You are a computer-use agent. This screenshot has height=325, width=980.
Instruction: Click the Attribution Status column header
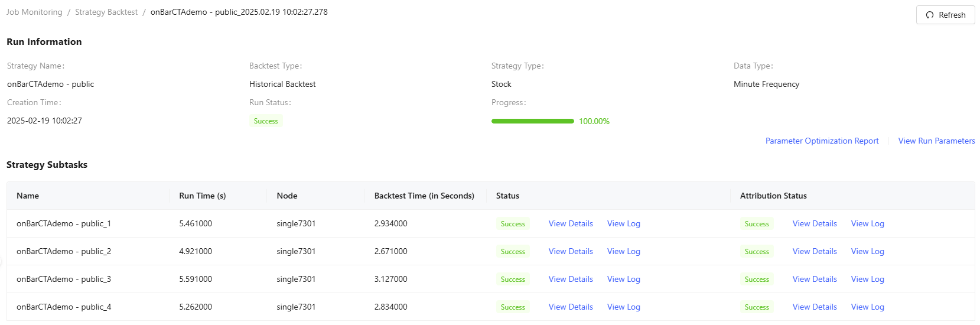coord(773,196)
